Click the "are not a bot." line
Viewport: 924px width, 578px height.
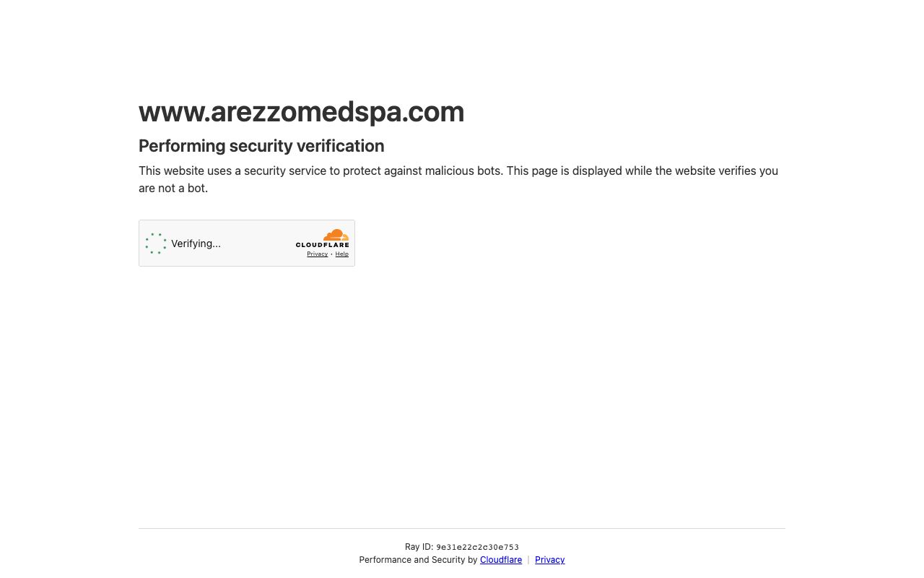pyautogui.click(x=173, y=188)
